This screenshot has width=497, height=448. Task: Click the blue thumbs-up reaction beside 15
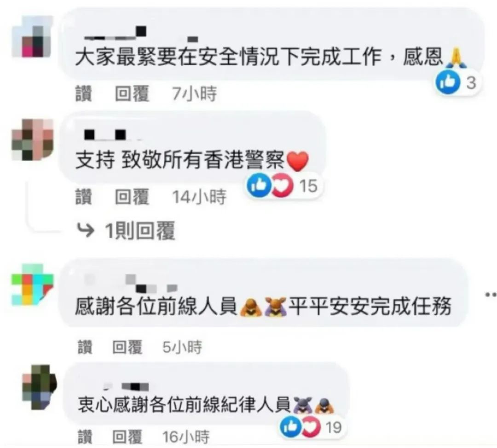tap(259, 186)
